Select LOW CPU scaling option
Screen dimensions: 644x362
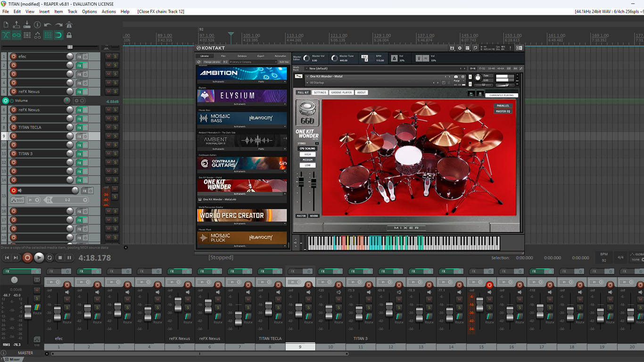pos(307,165)
